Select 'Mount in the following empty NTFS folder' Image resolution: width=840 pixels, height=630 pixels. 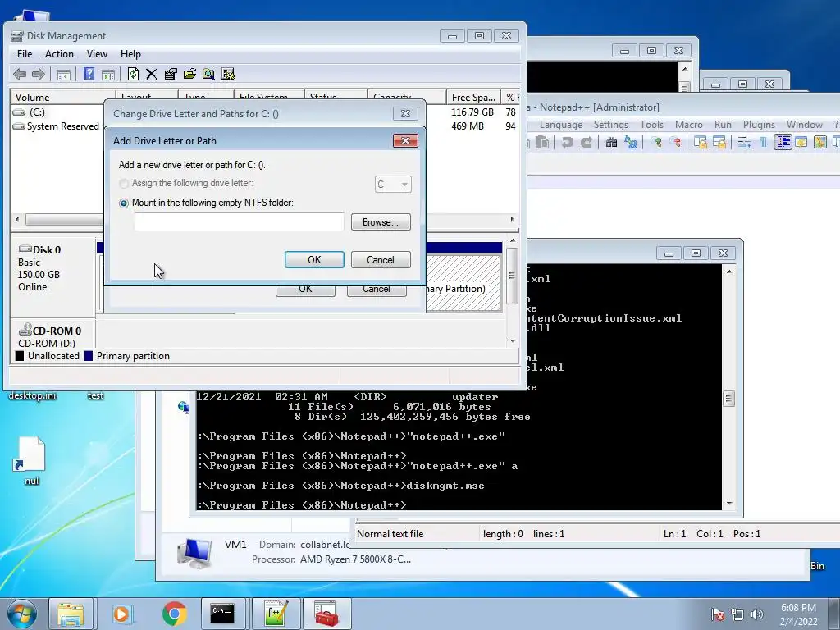(124, 203)
